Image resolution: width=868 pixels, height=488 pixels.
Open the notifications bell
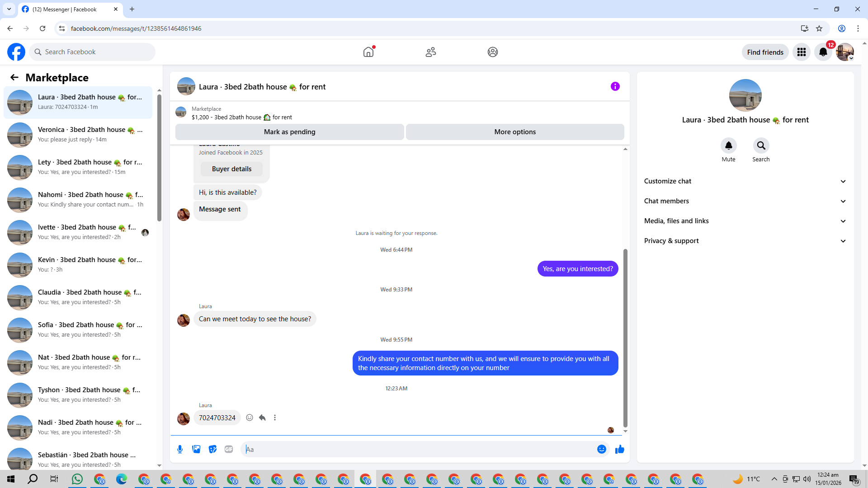pyautogui.click(x=823, y=52)
